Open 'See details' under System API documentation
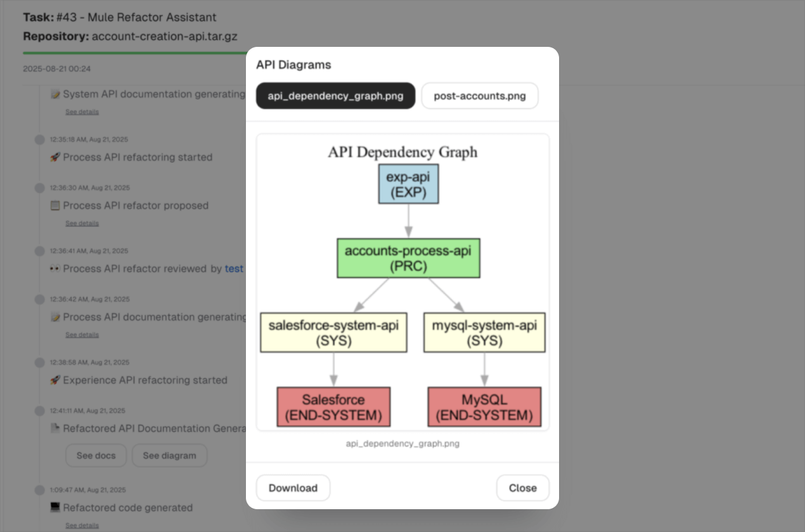This screenshot has height=532, width=805. [82, 112]
